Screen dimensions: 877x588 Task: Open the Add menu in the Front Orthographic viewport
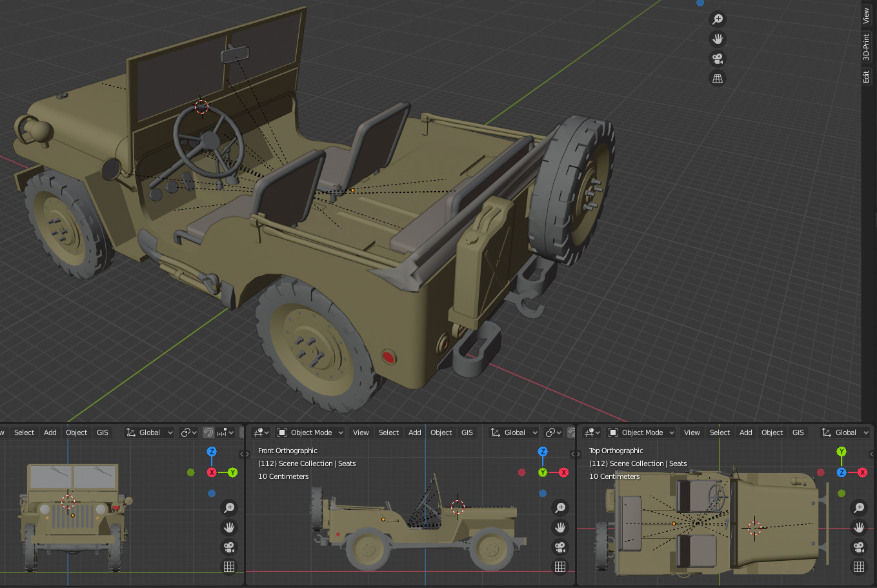point(415,432)
